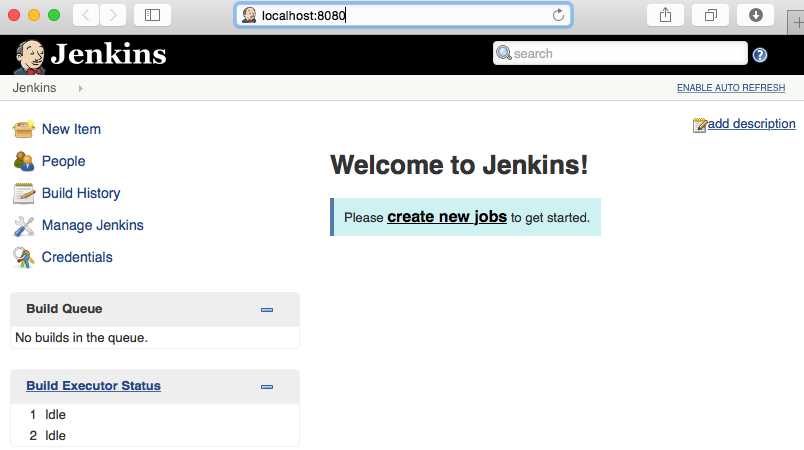The image size is (804, 450).
Task: Click the Safari share icon
Action: tap(665, 15)
